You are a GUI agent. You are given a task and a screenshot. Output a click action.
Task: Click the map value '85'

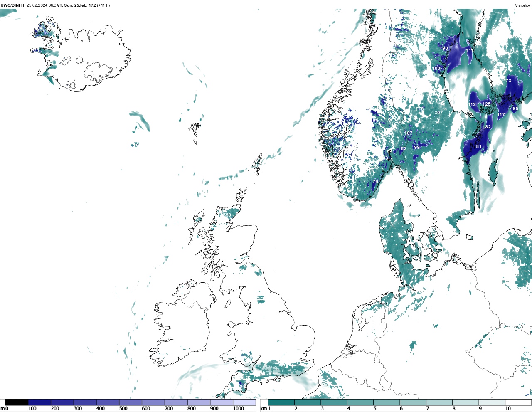pos(515,109)
